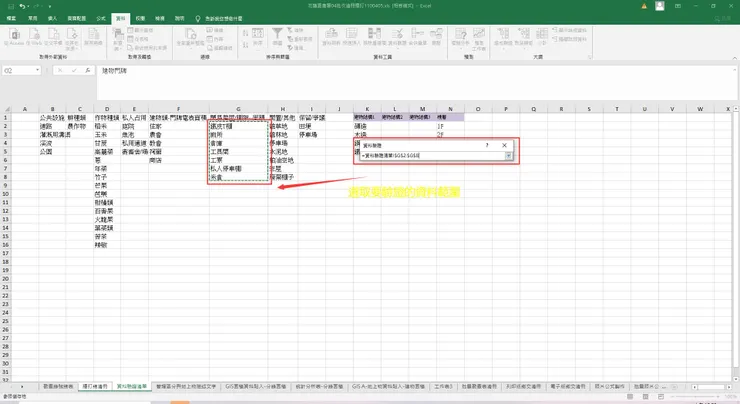The width and height of the screenshot is (740, 404).
Task: Click the Consolidate icon
Action: click(x=417, y=34)
